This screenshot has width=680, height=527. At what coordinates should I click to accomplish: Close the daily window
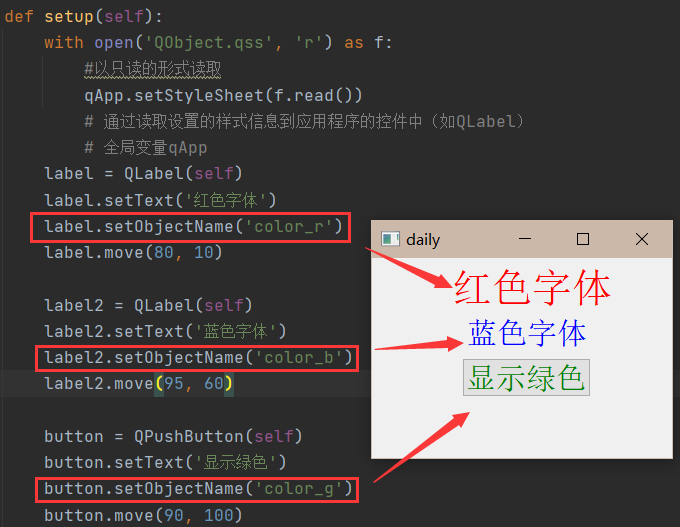pyautogui.click(x=642, y=239)
